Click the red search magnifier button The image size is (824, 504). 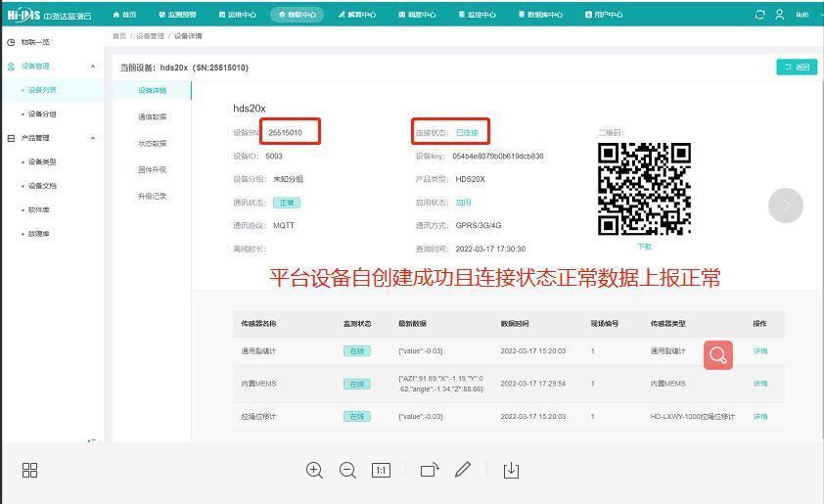tap(717, 354)
